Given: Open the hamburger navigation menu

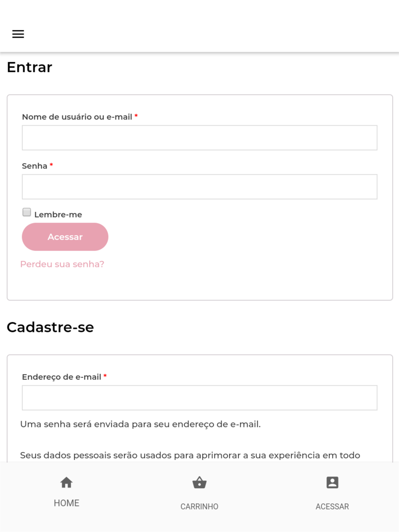Looking at the screenshot, I should [18, 34].
